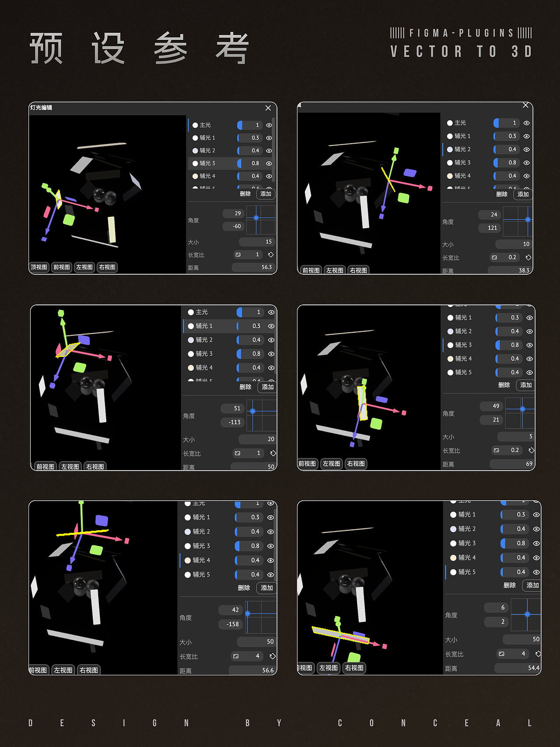Click aspect image icon in panel with distance 54.4
Screen dimensions: 560x747
(502, 654)
